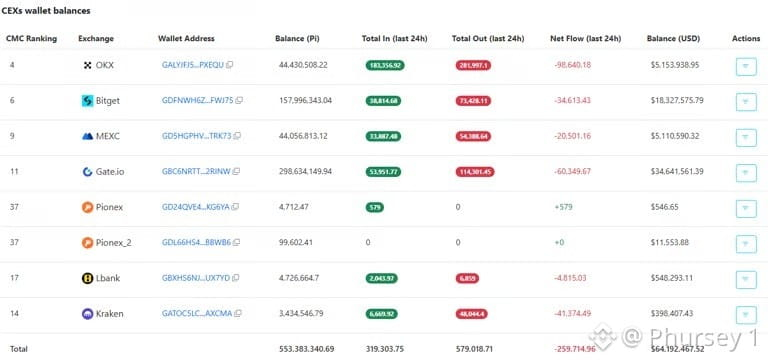Select OKX net flow -98,640.18

(x=573, y=65)
